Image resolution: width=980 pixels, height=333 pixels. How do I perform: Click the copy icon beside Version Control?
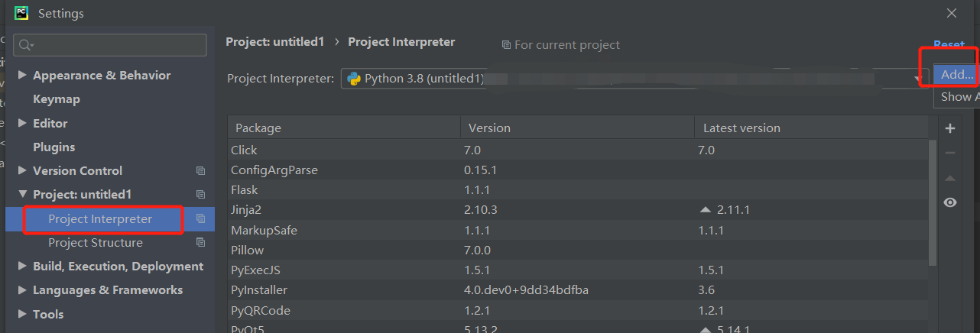tap(200, 171)
